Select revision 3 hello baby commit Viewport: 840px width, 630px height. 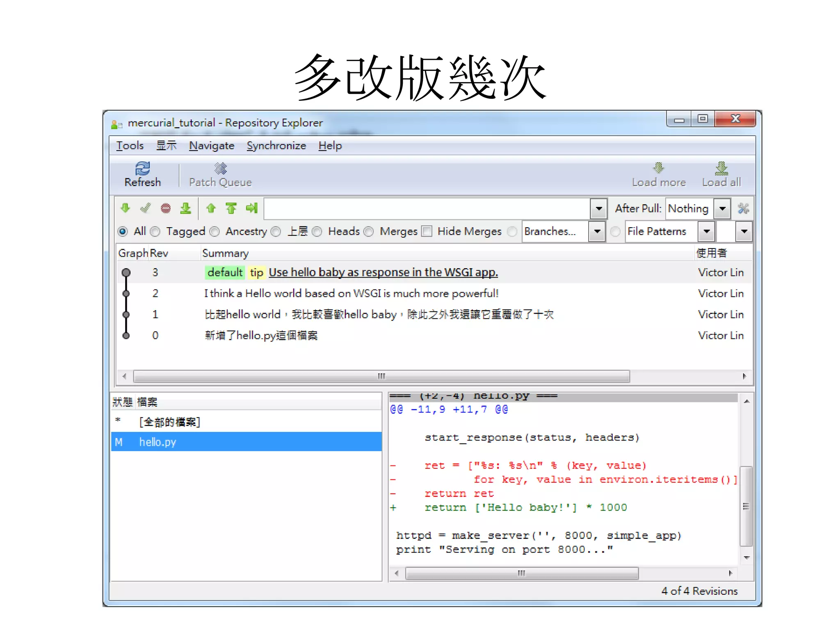coord(383,272)
